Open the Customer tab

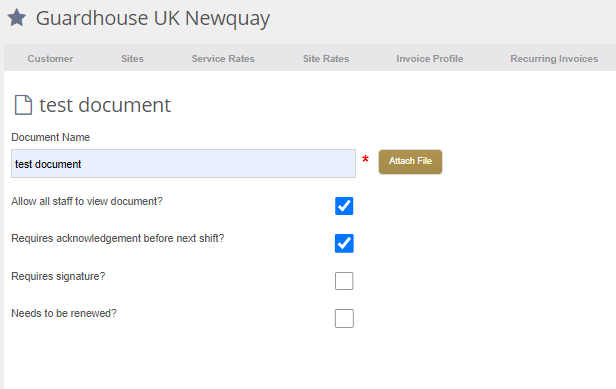50,59
